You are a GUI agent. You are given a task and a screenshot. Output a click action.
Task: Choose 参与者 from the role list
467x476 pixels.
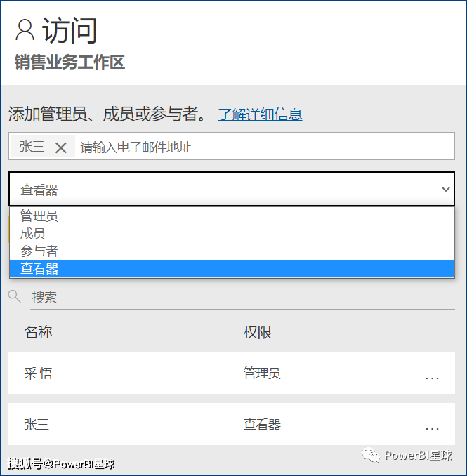232,251
